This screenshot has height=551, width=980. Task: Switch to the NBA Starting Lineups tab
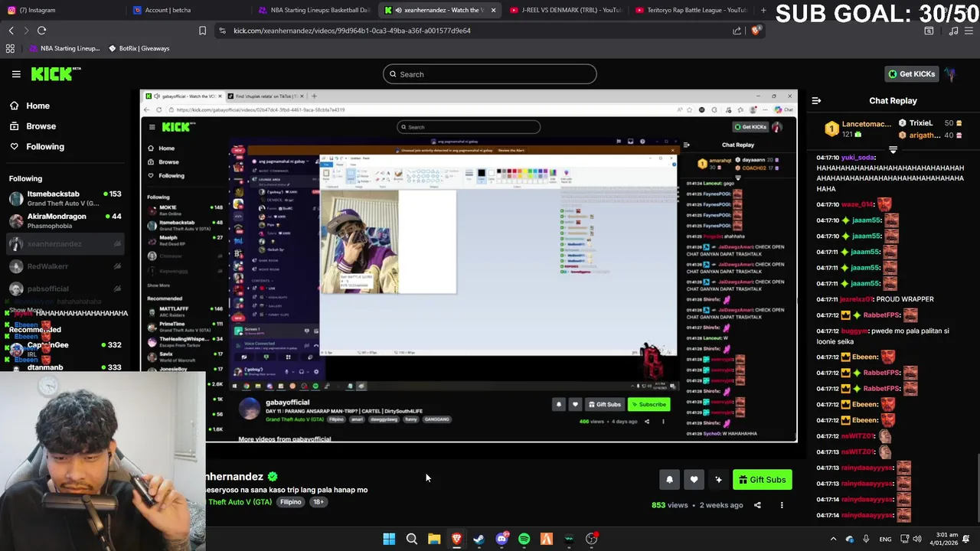pyautogui.click(x=314, y=10)
